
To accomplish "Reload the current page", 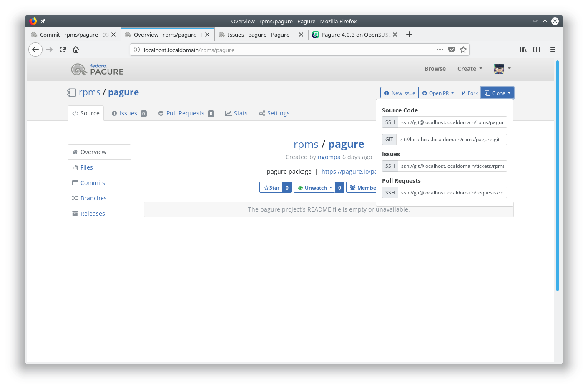I will (x=63, y=50).
